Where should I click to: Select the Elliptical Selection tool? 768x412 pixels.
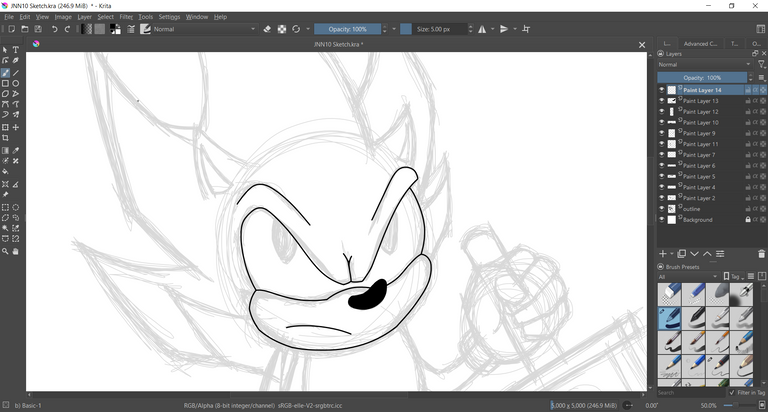tap(16, 207)
